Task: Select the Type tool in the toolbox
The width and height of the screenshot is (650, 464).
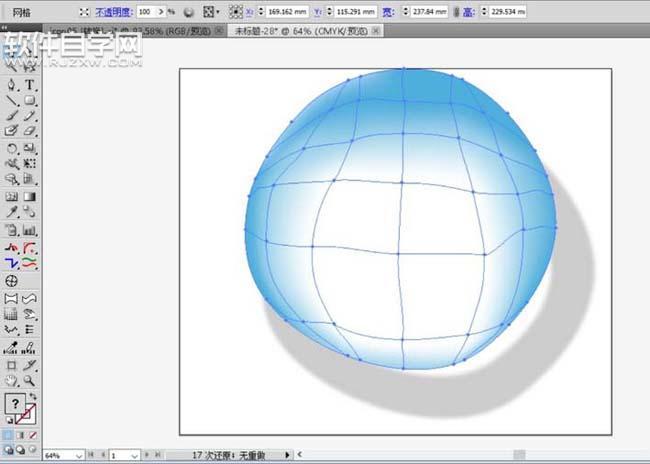Action: [x=30, y=84]
